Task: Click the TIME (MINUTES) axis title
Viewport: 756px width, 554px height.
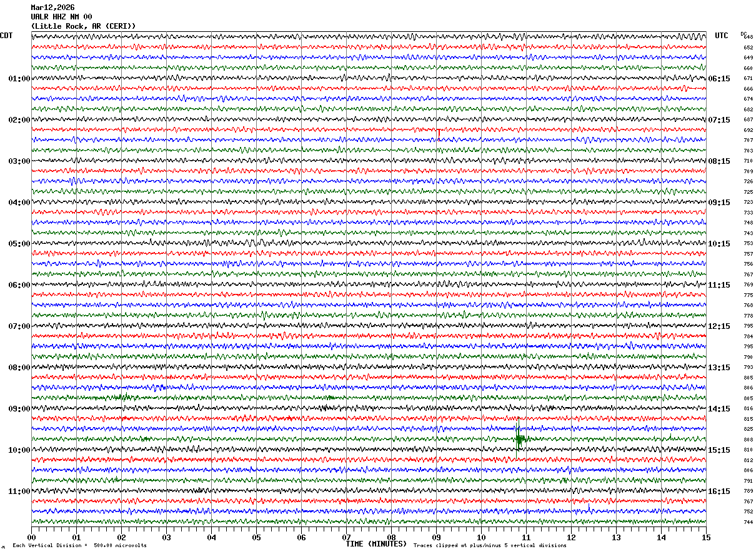Action: pos(376,544)
